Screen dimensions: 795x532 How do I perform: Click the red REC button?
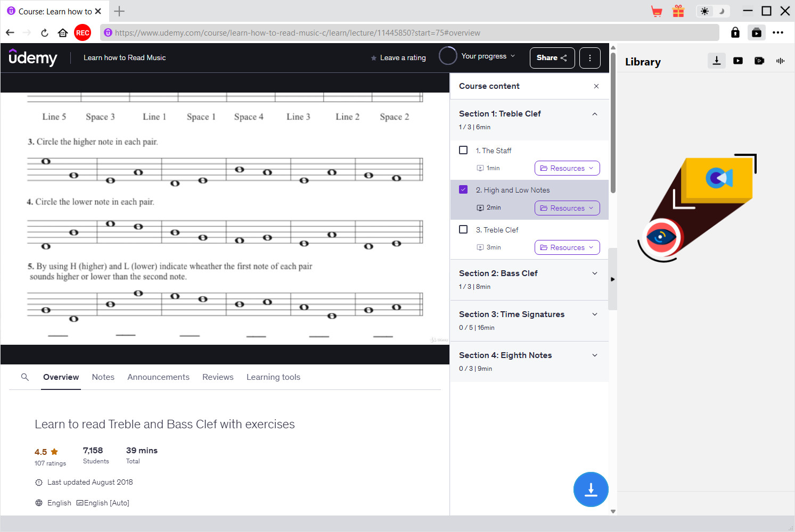click(x=83, y=32)
